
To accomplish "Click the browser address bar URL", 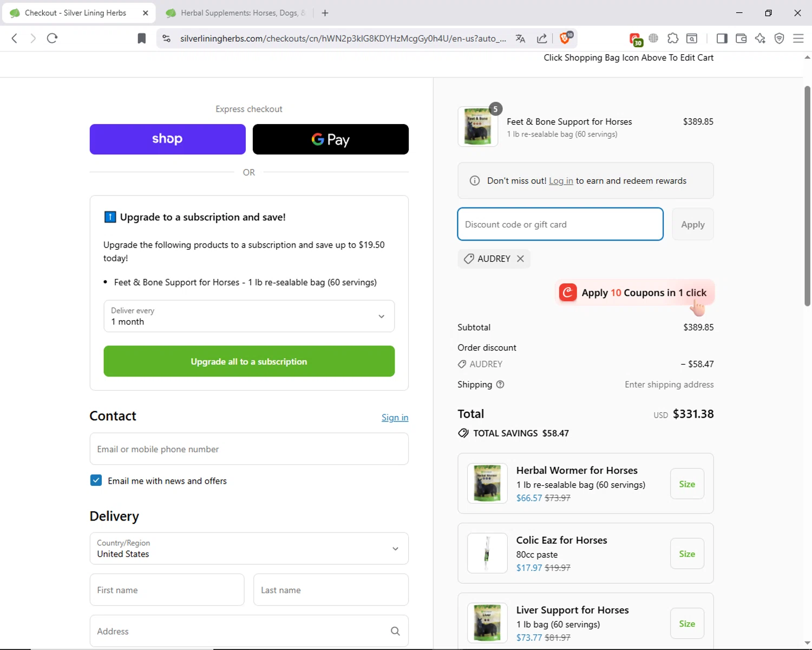I will [x=343, y=38].
